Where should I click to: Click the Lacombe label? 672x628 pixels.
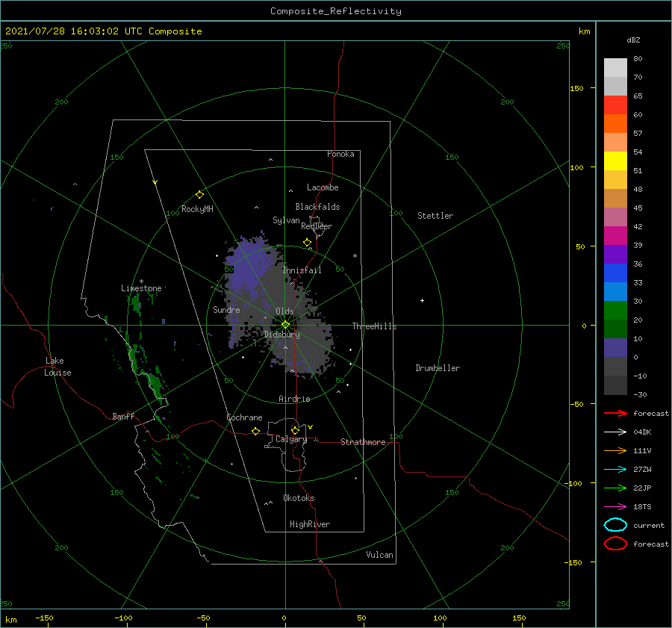click(x=323, y=187)
